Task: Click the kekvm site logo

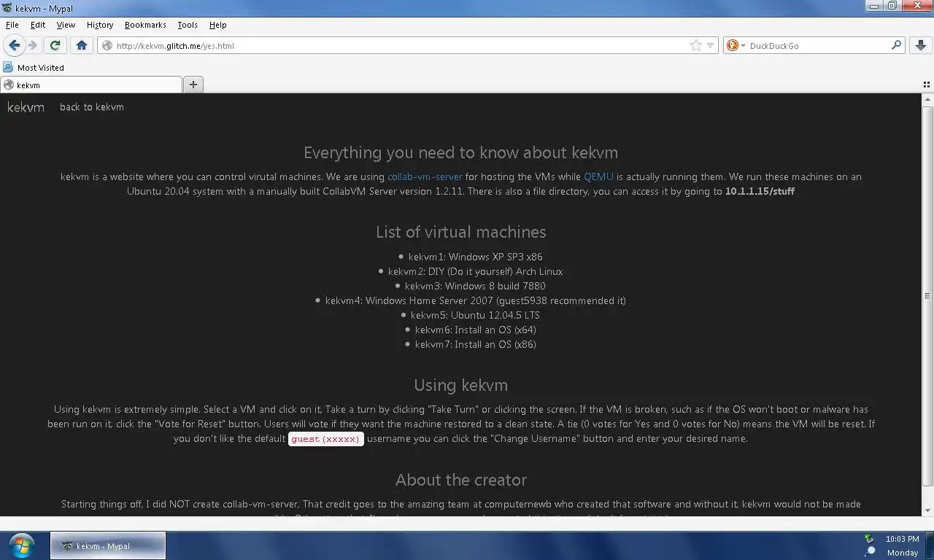Action: pos(26,107)
